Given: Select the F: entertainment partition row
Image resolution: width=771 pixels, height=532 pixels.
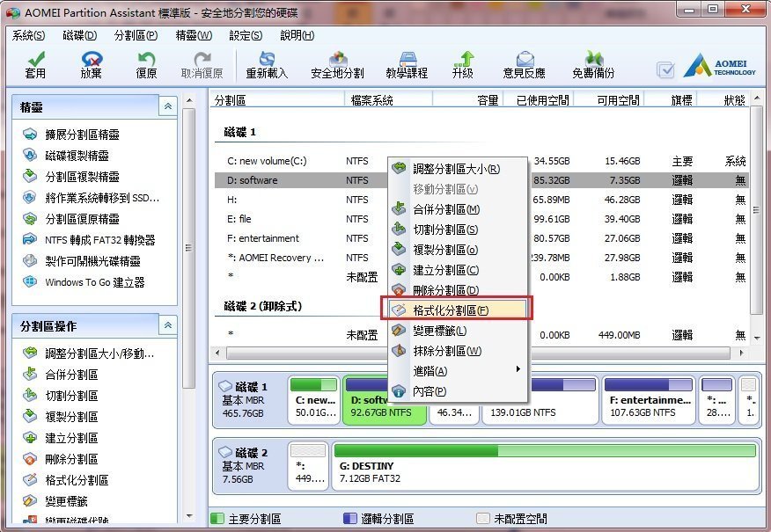Looking at the screenshot, I should (x=481, y=238).
